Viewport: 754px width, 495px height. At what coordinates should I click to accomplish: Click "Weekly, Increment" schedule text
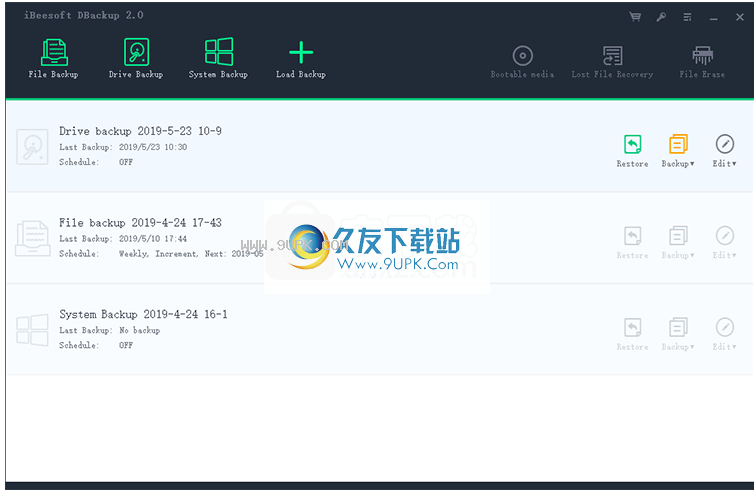click(158, 254)
